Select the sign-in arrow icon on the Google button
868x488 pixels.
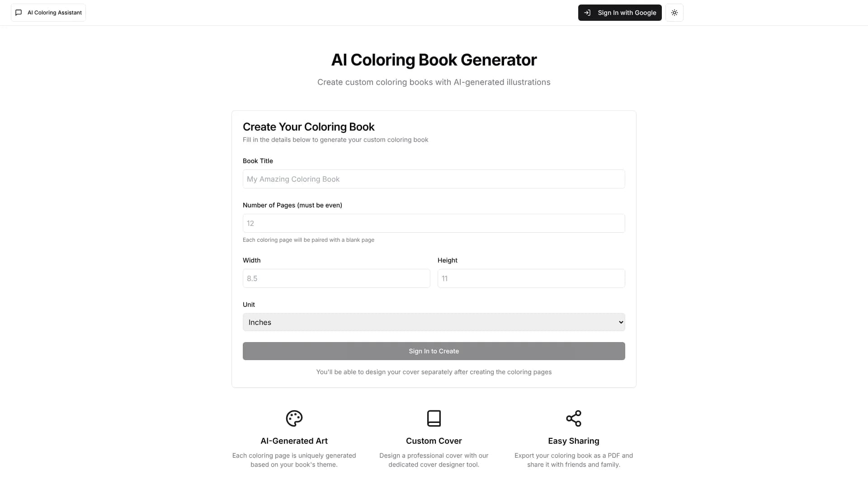[587, 13]
